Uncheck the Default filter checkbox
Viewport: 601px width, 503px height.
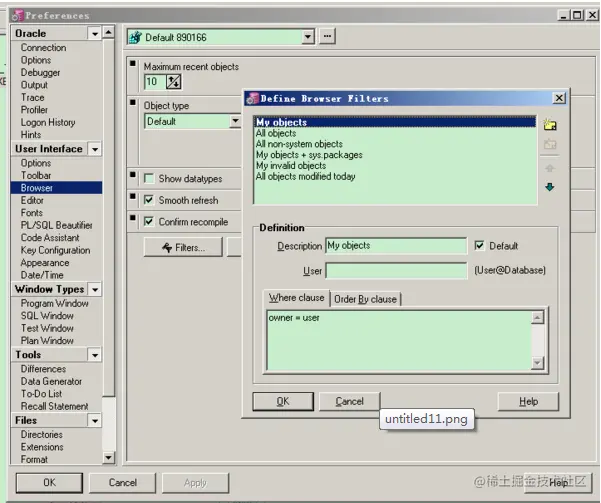pos(479,245)
